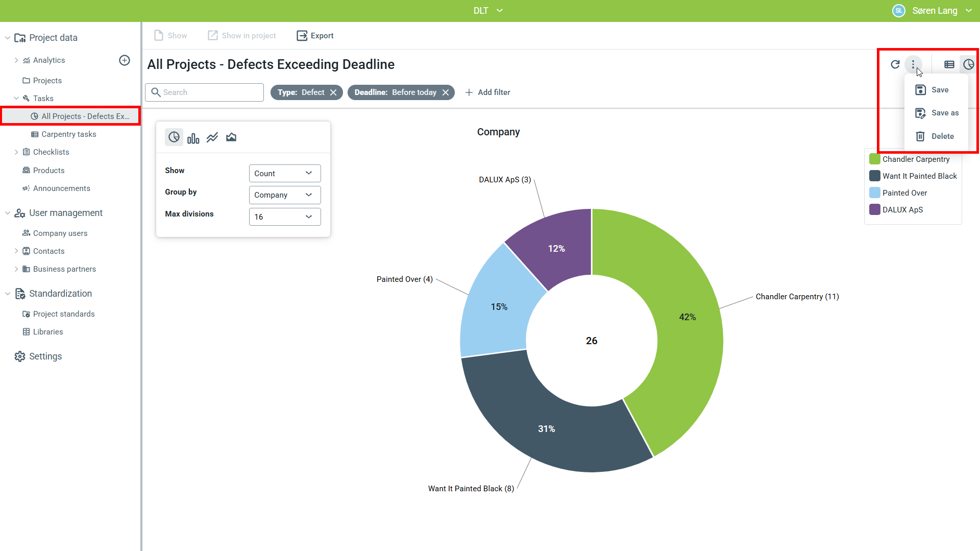Image resolution: width=980 pixels, height=551 pixels.
Task: Remove the Type: Defect filter
Action: (333, 92)
